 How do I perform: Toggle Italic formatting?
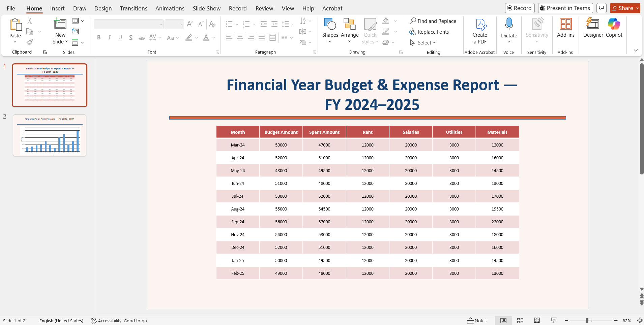coord(110,37)
